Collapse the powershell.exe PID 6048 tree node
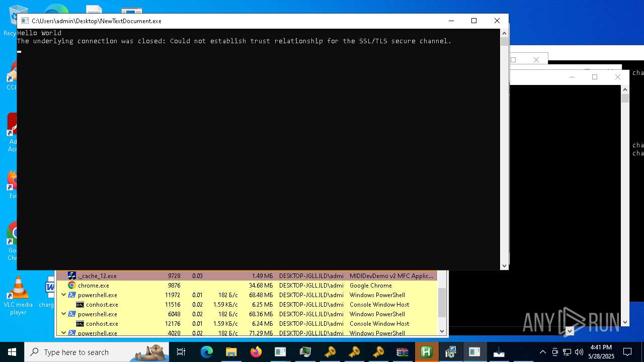 [x=63, y=314]
